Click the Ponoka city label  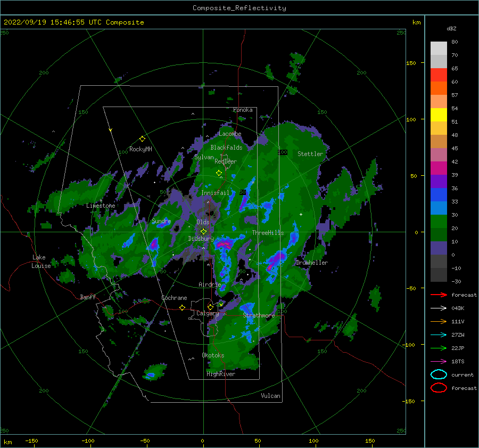coord(243,110)
